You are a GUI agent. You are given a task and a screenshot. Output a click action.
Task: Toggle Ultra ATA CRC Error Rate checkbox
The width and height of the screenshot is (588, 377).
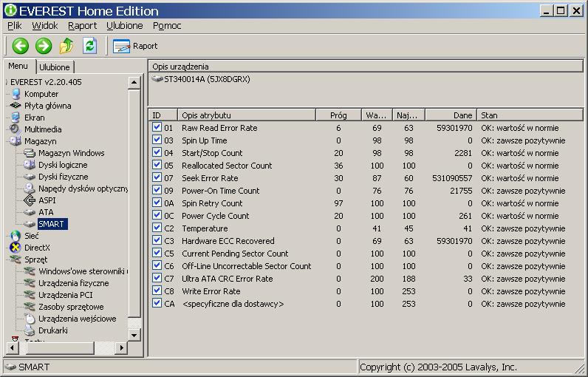[157, 278]
